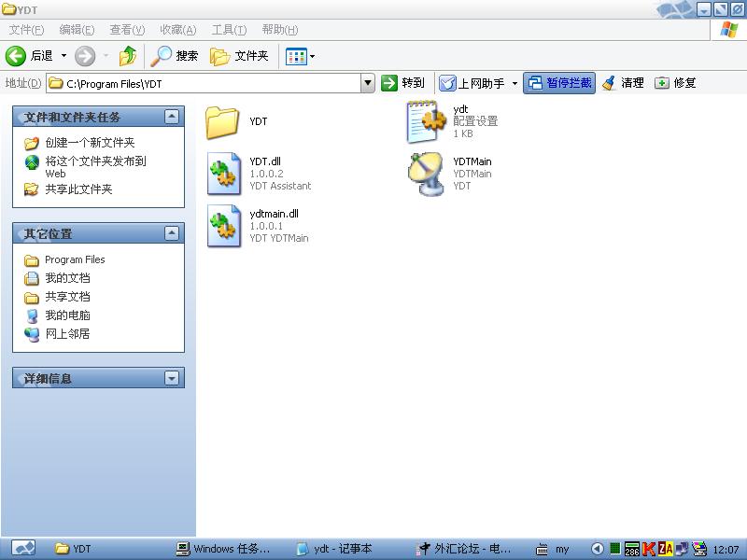Open the 帮助(H) menu
Viewport: 747px width, 560px height.
click(280, 30)
